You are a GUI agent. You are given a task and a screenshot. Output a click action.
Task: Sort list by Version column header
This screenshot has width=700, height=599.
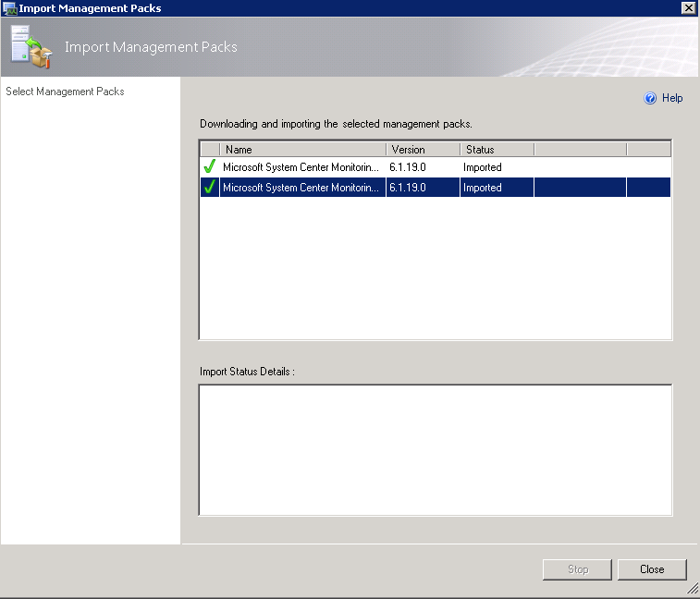424,150
